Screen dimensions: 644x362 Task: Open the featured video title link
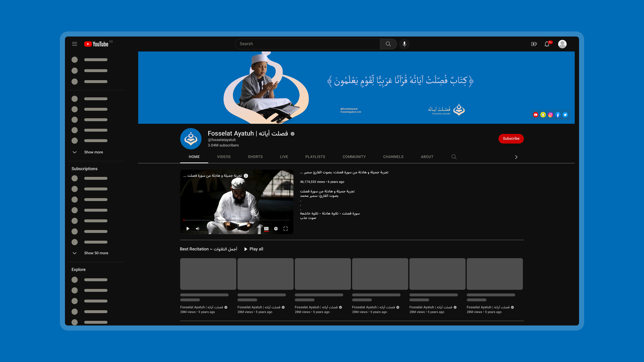pos(344,172)
